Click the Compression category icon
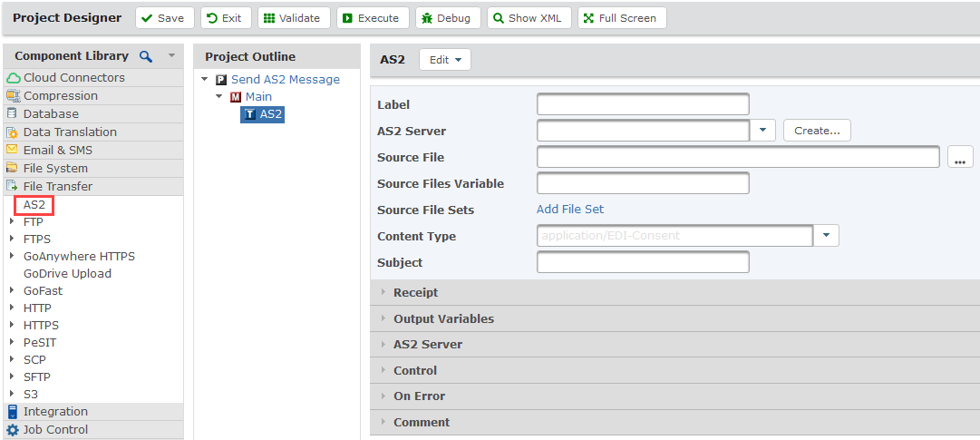This screenshot has width=980, height=440. pyautogui.click(x=13, y=96)
